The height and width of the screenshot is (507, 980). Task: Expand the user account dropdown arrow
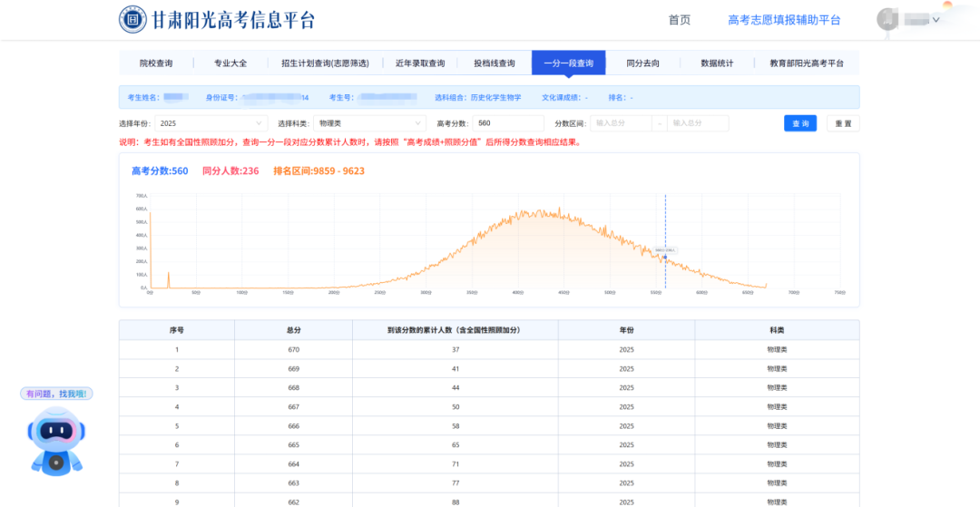pos(936,20)
